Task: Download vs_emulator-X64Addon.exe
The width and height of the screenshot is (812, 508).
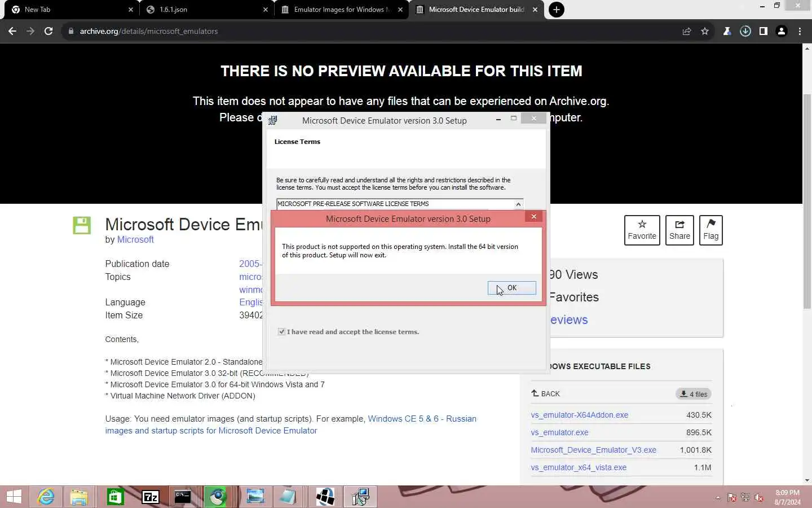Action: (579, 415)
